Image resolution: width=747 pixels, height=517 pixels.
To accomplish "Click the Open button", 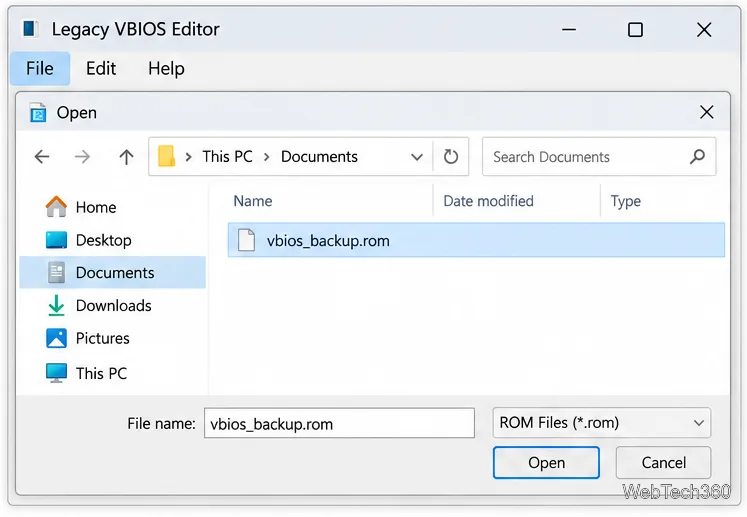I will [x=546, y=463].
